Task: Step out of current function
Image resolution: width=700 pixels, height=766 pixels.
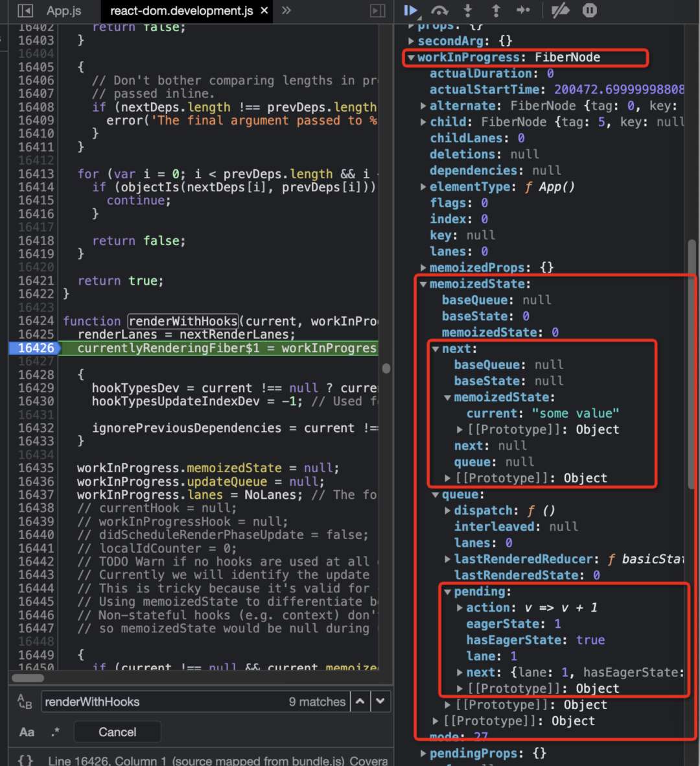Action: pos(496,10)
